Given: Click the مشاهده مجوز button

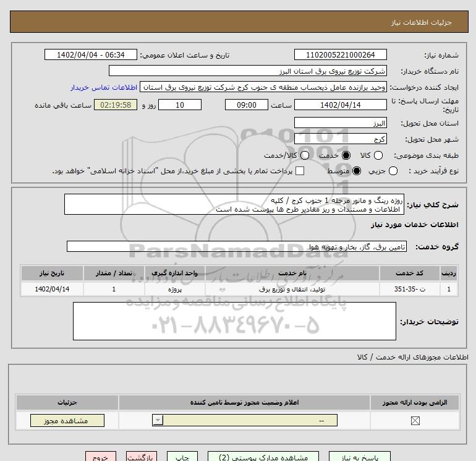Looking at the screenshot, I should pyautogui.click(x=67, y=421).
